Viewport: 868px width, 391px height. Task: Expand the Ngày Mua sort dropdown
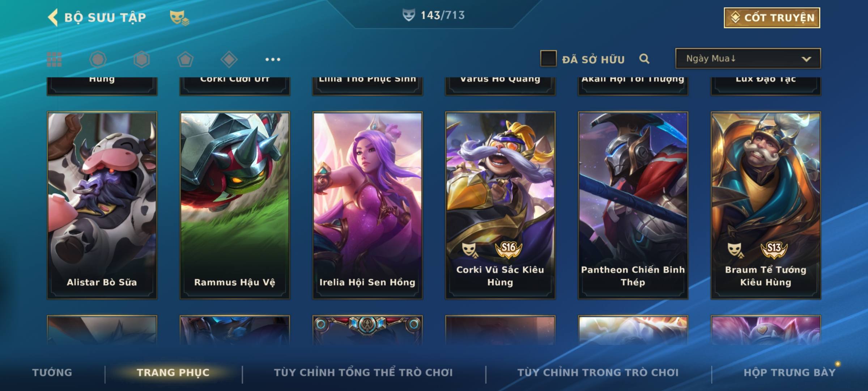click(748, 58)
